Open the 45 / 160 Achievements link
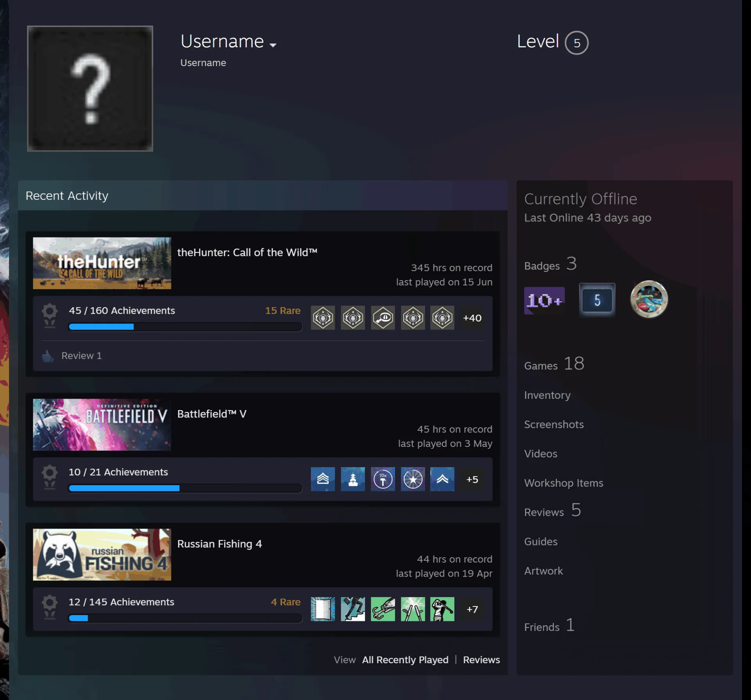Image resolution: width=751 pixels, height=700 pixels. [122, 310]
